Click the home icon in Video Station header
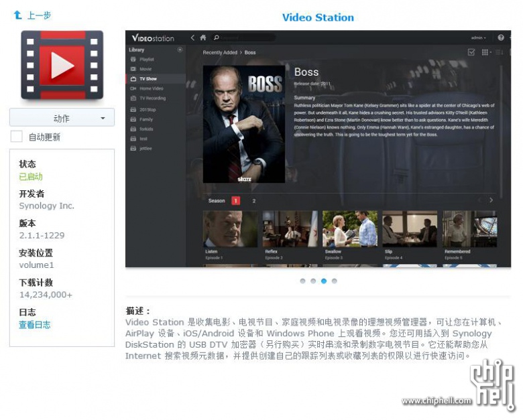The height and width of the screenshot is (420, 523). [202, 38]
